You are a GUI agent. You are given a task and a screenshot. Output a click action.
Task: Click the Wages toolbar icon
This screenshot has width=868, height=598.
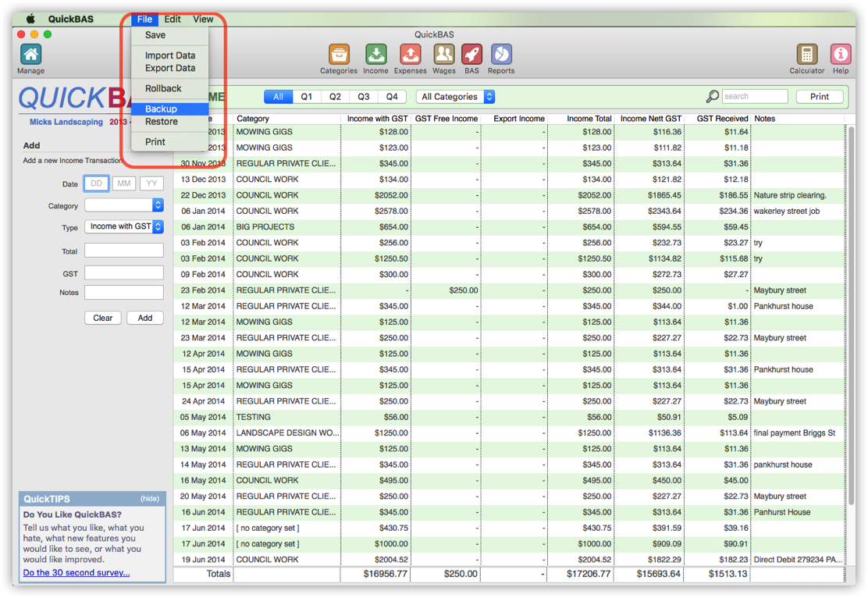pos(443,53)
